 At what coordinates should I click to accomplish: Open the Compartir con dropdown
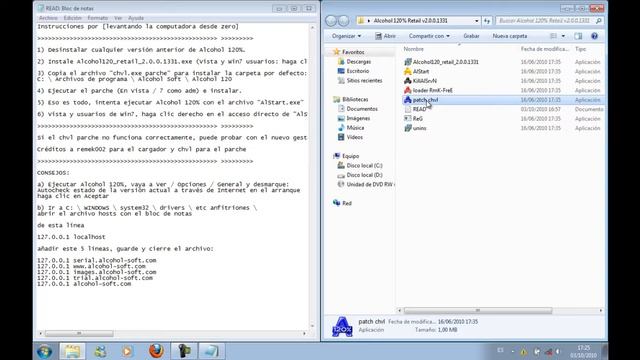pos(429,36)
